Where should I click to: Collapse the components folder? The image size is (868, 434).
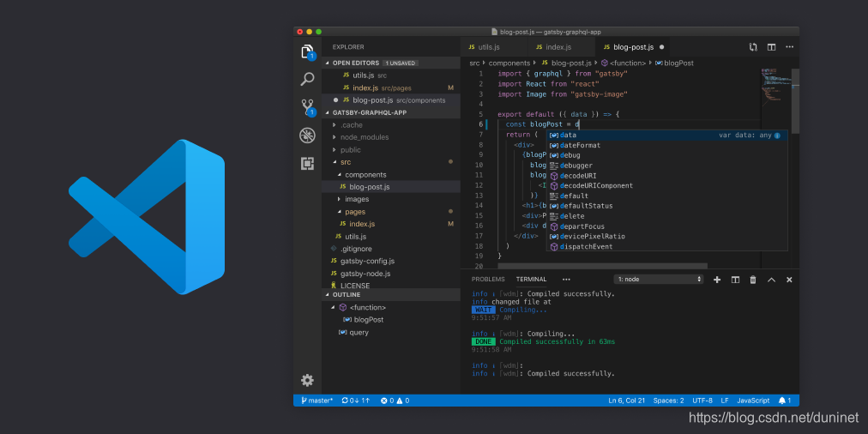point(391,175)
